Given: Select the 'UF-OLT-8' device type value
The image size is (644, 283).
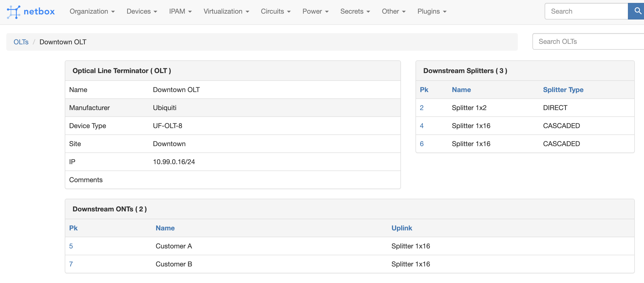Looking at the screenshot, I should click(168, 126).
